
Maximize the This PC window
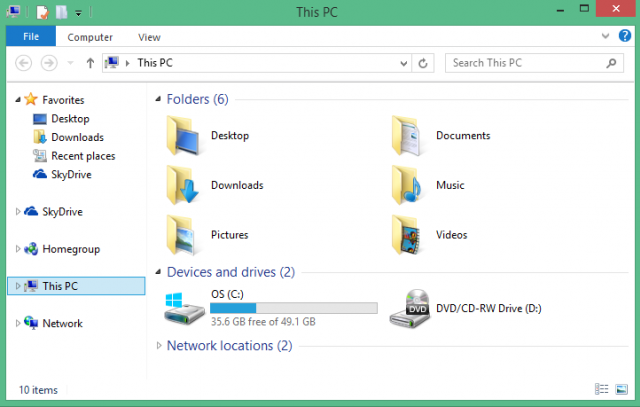[584, 9]
